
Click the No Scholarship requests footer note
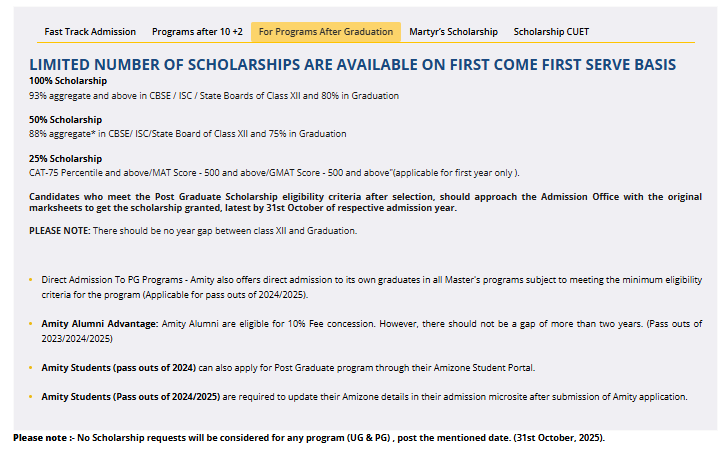point(310,439)
